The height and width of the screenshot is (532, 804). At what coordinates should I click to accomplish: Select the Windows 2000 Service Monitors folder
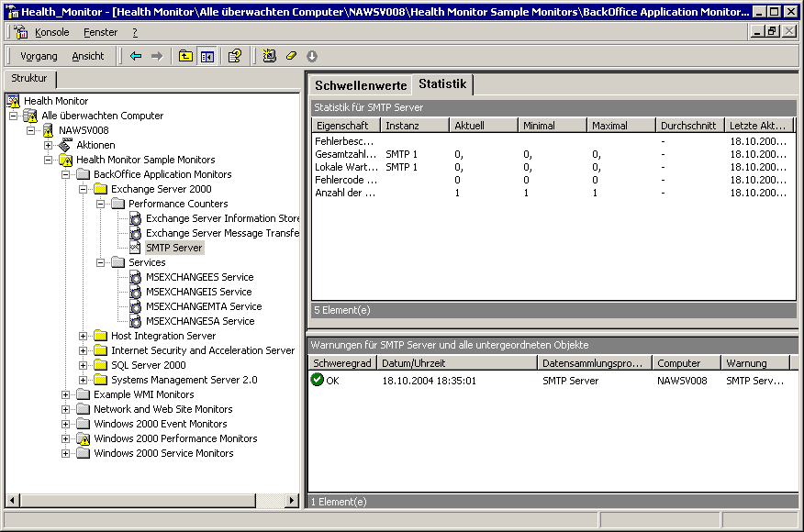[163, 453]
